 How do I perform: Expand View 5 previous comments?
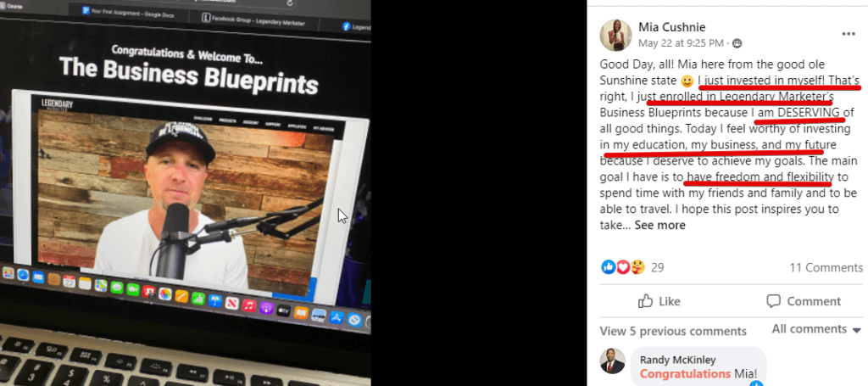point(673,331)
